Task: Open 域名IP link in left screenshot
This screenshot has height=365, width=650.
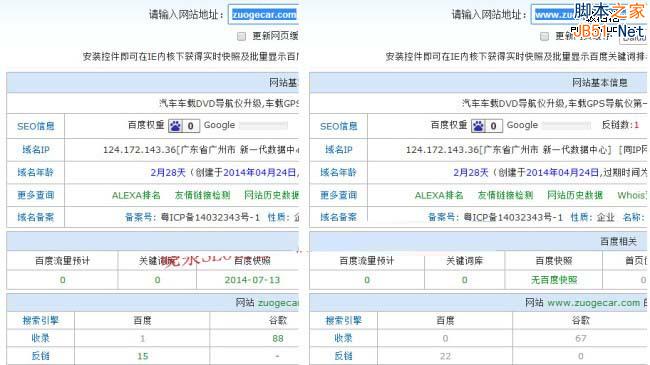Action: [36, 150]
